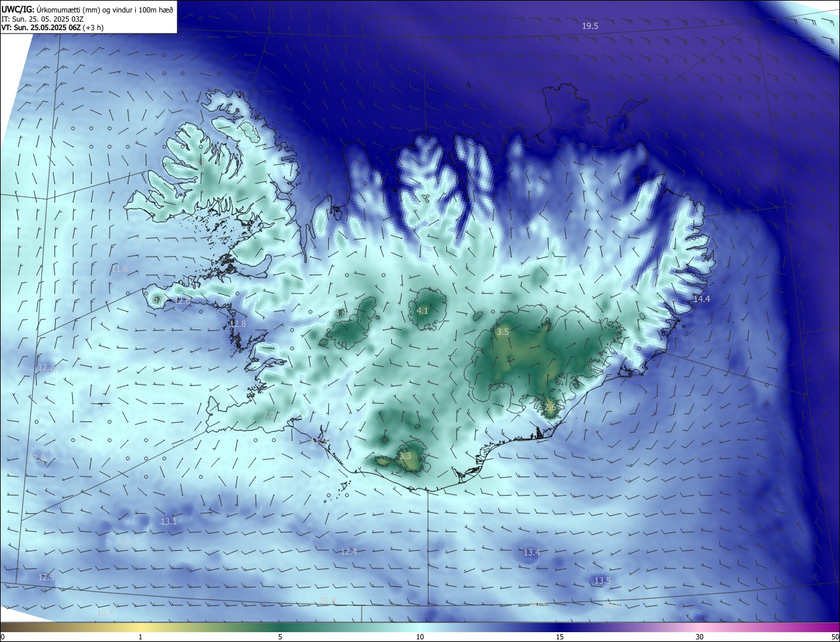Click the 2.6 value near the southeast coast
840x642 pixels.
point(550,407)
